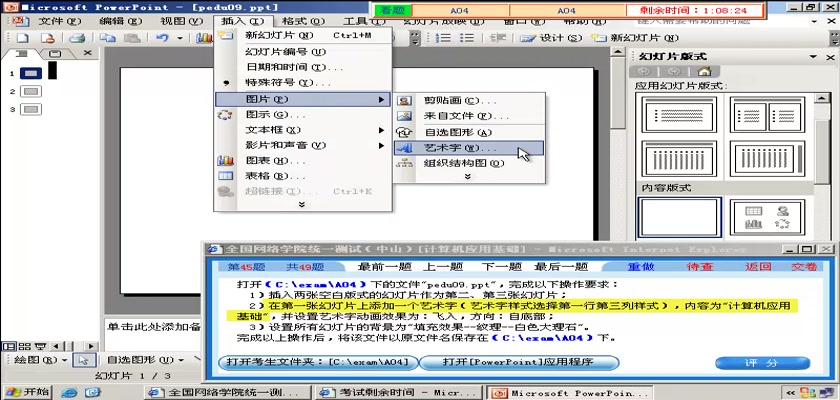This screenshot has width=840, height=400.
Task: Click 打开[PowerPoint]应用程序 button
Action: 518,363
